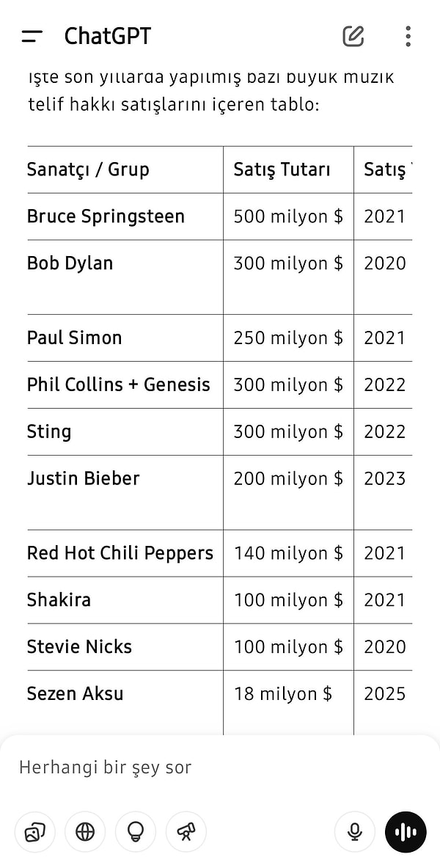Tap the attach photos icon
The image size is (440, 868).
[34, 831]
